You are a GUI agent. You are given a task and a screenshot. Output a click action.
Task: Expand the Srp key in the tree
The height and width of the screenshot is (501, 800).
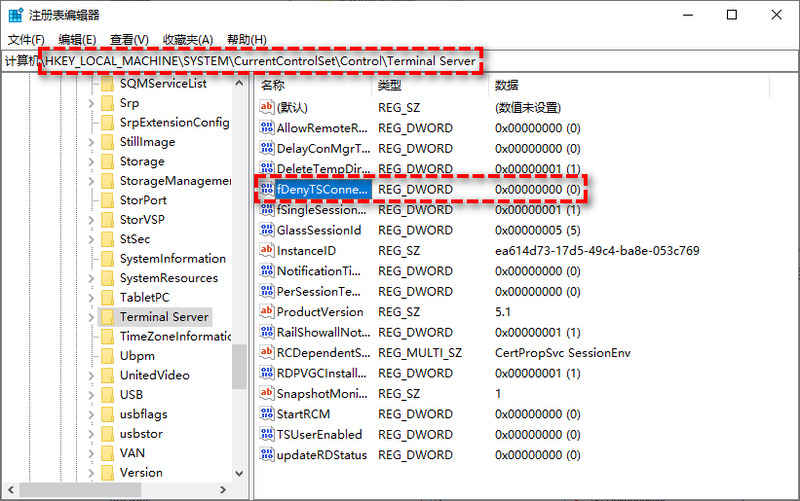pyautogui.click(x=91, y=103)
